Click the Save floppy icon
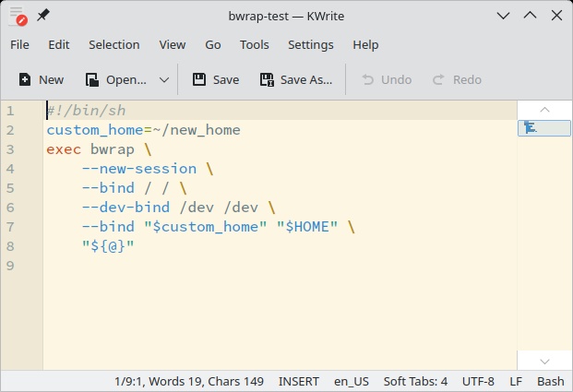Screen dimensions: 573x392 (199, 79)
